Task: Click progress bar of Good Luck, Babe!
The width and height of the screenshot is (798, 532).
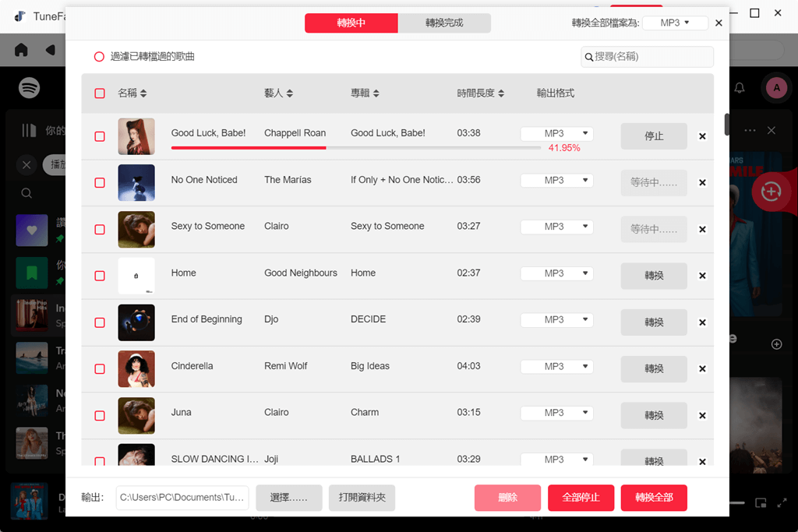Action: coord(355,148)
